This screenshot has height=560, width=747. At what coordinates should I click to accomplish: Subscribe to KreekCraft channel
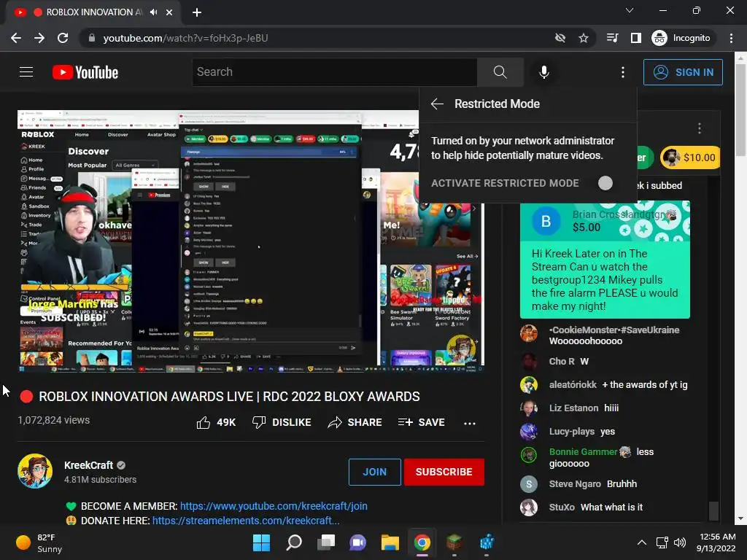click(x=444, y=472)
